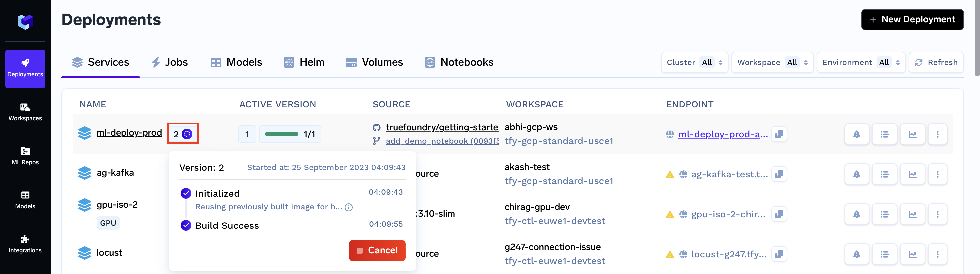Click the abhi-gcp-ws workspace name
The width and height of the screenshot is (980, 274).
(531, 127)
